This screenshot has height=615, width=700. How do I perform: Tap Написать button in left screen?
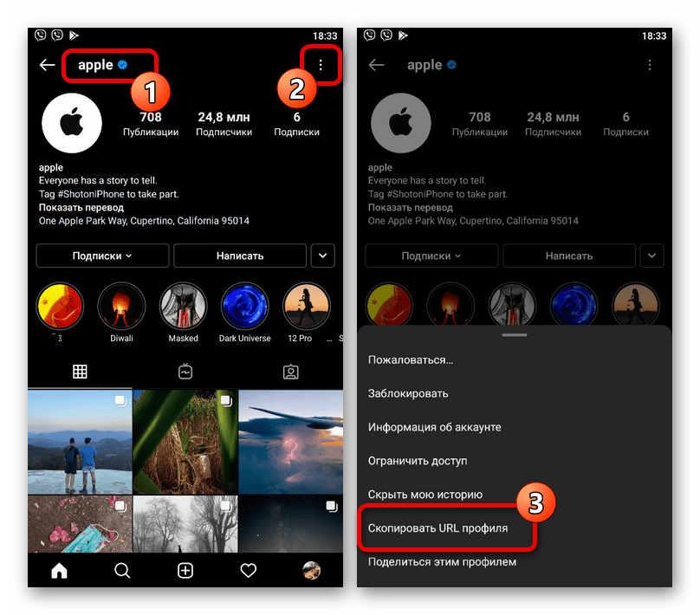(240, 256)
